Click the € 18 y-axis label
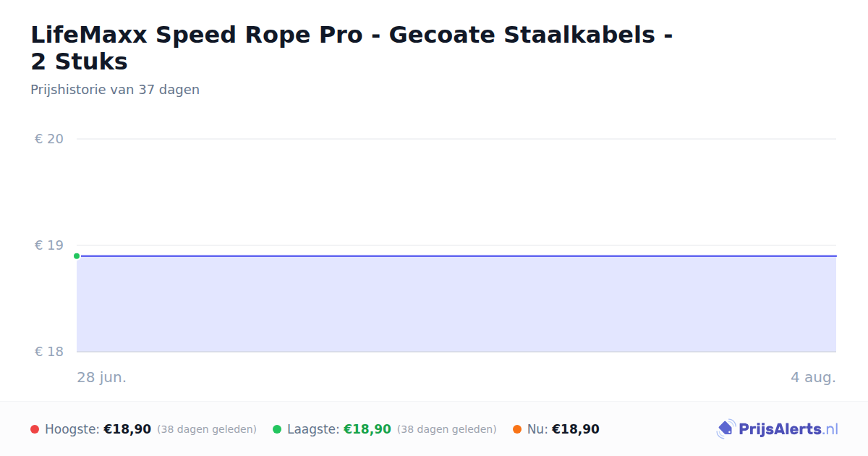Image resolution: width=868 pixels, height=456 pixels. pyautogui.click(x=49, y=352)
